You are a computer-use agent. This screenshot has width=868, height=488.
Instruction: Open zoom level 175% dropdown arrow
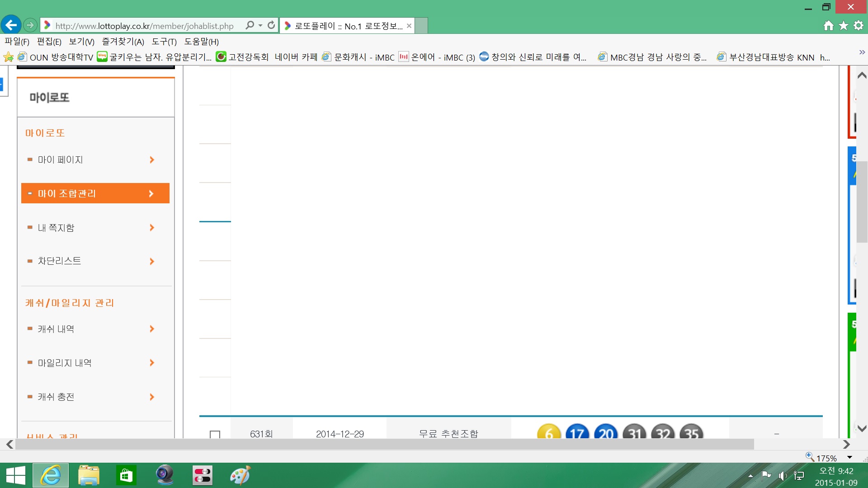coord(849,458)
